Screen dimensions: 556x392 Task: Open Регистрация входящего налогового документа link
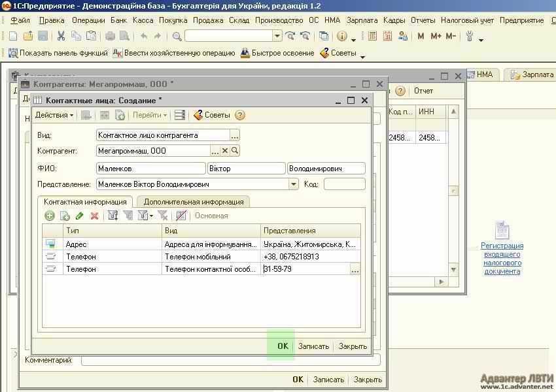502,258
